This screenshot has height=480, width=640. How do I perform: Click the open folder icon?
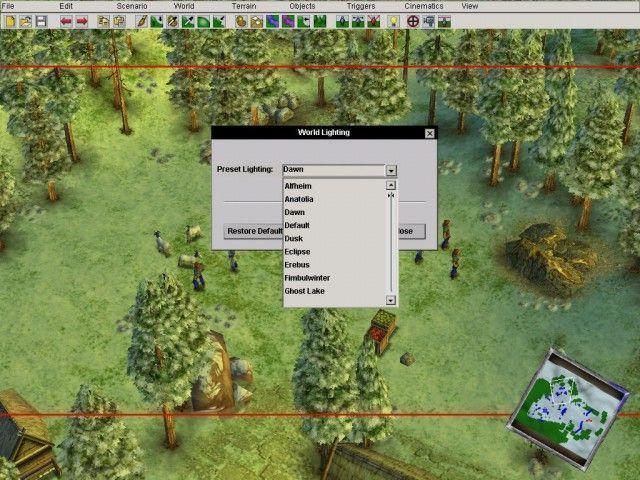[x=25, y=20]
